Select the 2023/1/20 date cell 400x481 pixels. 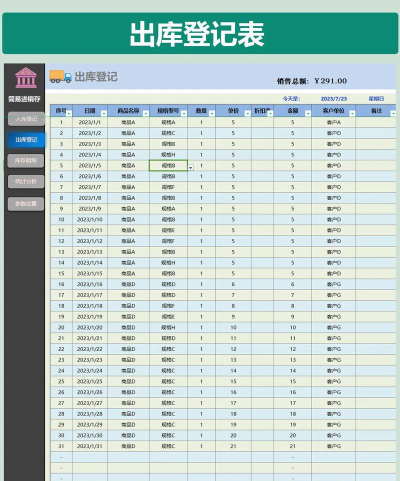pos(90,328)
